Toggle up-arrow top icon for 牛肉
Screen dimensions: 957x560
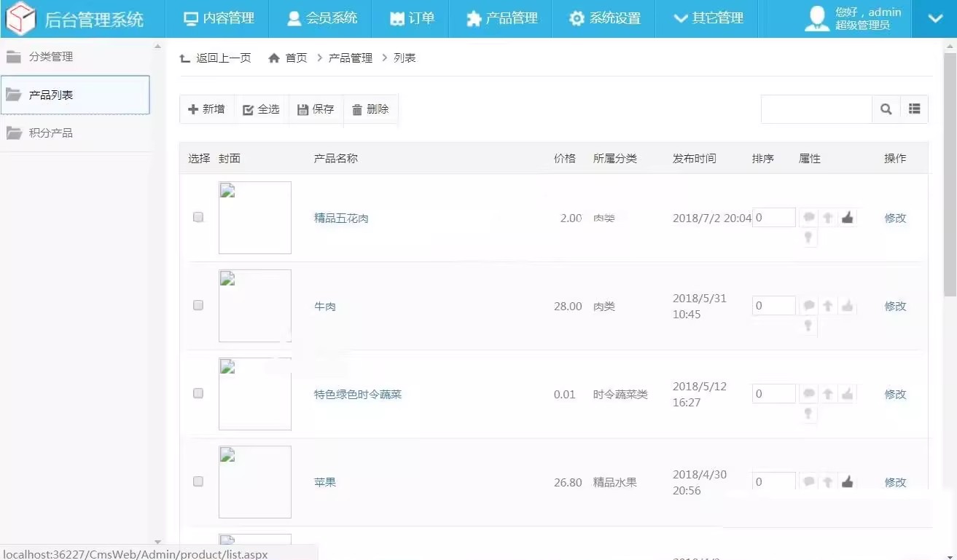click(x=828, y=306)
